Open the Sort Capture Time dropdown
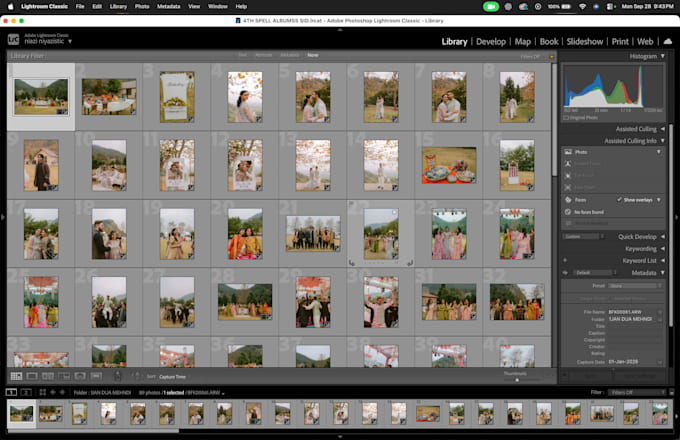Viewport: 680px width, 440px height. click(172, 377)
